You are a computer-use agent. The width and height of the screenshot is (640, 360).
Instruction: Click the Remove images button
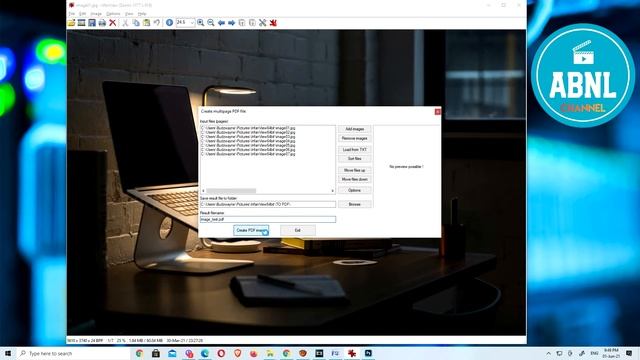tap(355, 138)
